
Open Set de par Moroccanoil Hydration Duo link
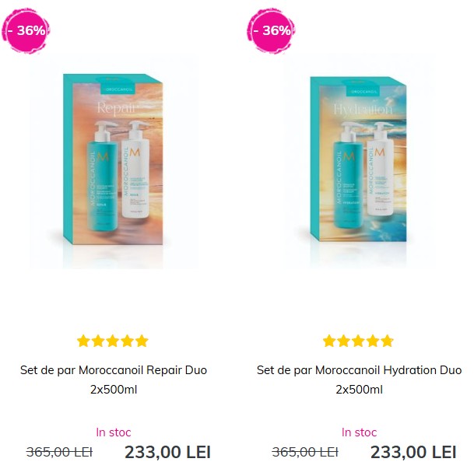359,380
